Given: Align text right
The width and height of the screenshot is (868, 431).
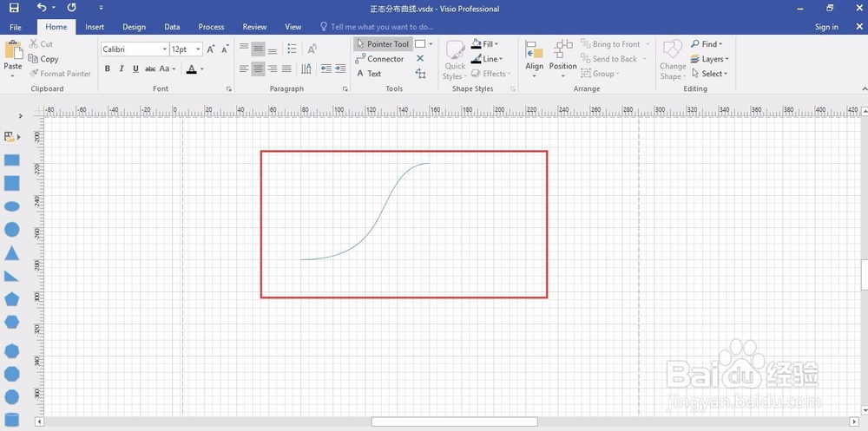Looking at the screenshot, I should pos(273,69).
